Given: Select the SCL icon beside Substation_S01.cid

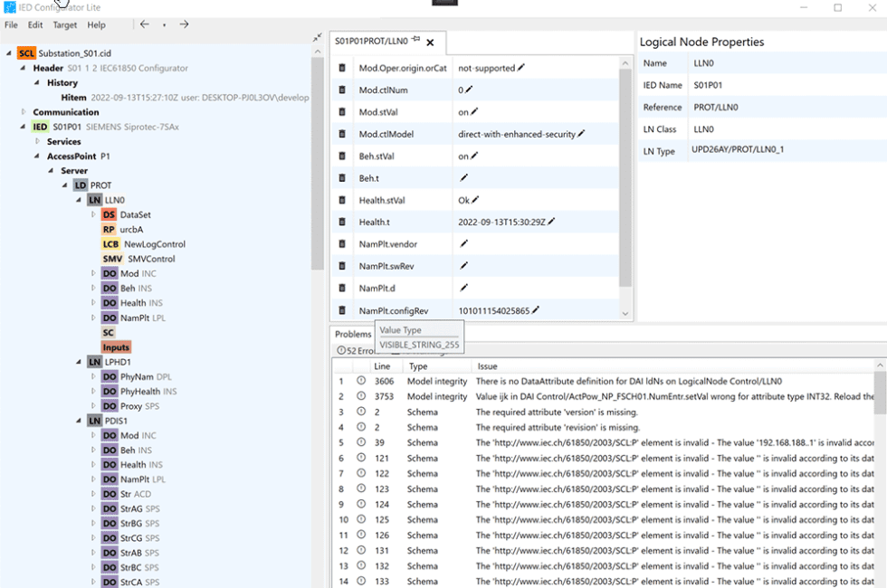Looking at the screenshot, I should click(25, 52).
